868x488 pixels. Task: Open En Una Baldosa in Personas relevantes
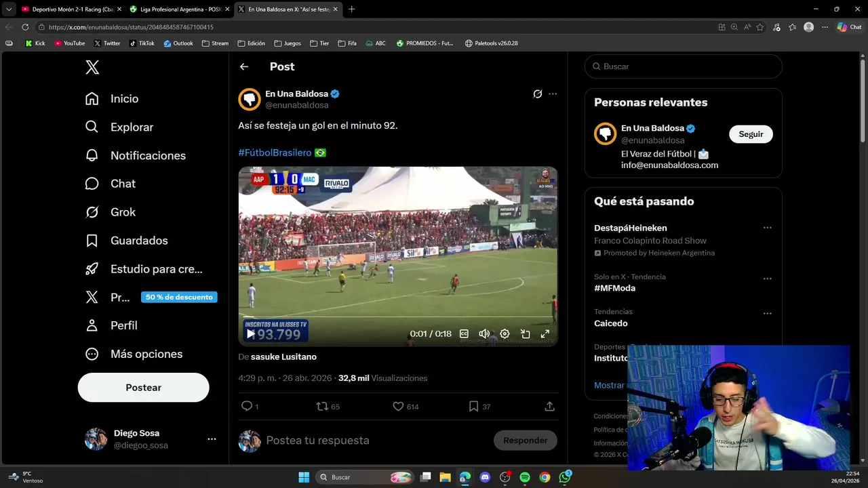point(652,128)
